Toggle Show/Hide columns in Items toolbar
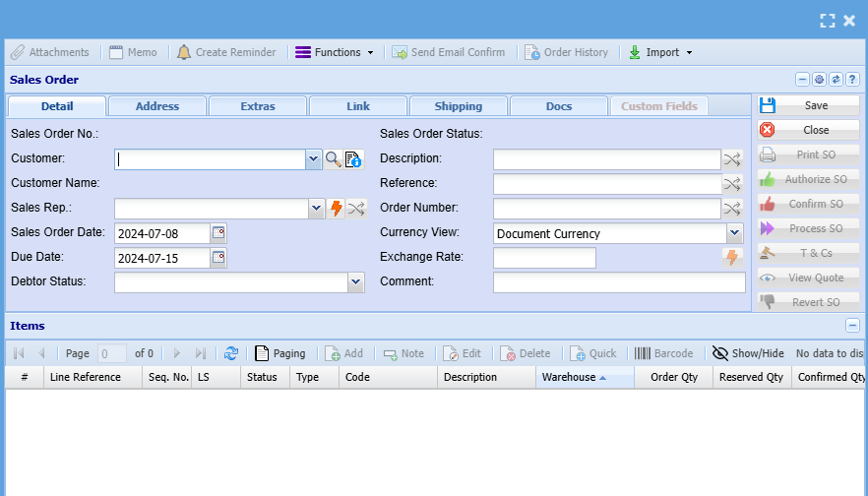Viewport: 868px width, 496px height. click(x=748, y=353)
